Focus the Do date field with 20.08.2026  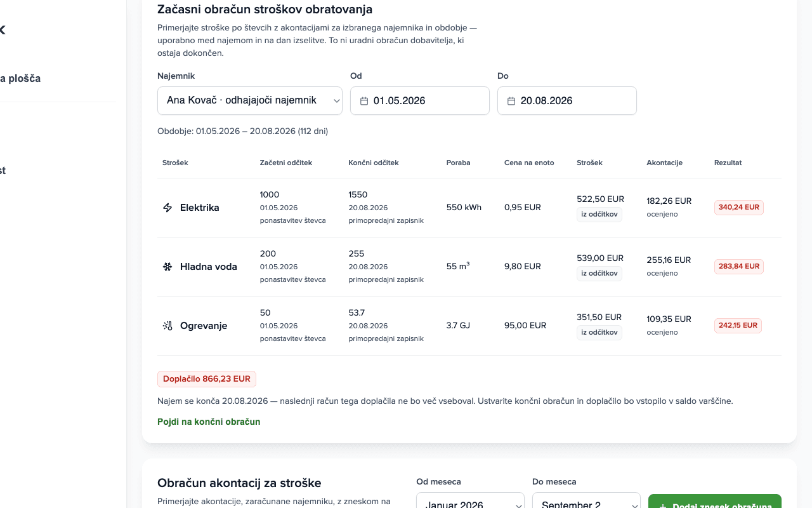567,100
